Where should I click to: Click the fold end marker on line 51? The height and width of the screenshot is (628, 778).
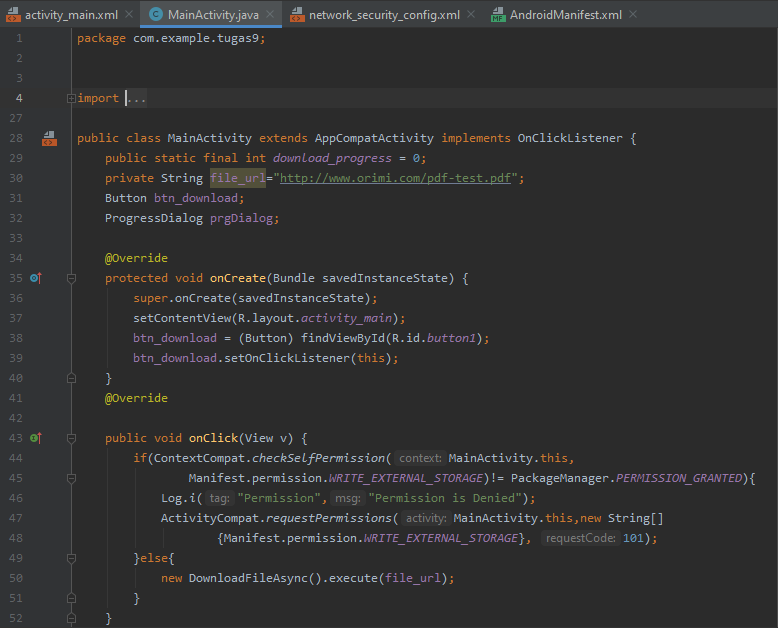tap(71, 598)
